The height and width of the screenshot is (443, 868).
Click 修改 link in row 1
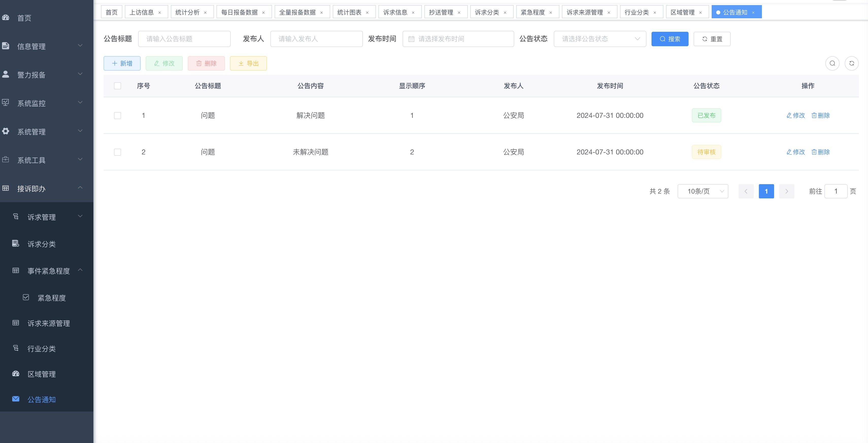click(796, 116)
